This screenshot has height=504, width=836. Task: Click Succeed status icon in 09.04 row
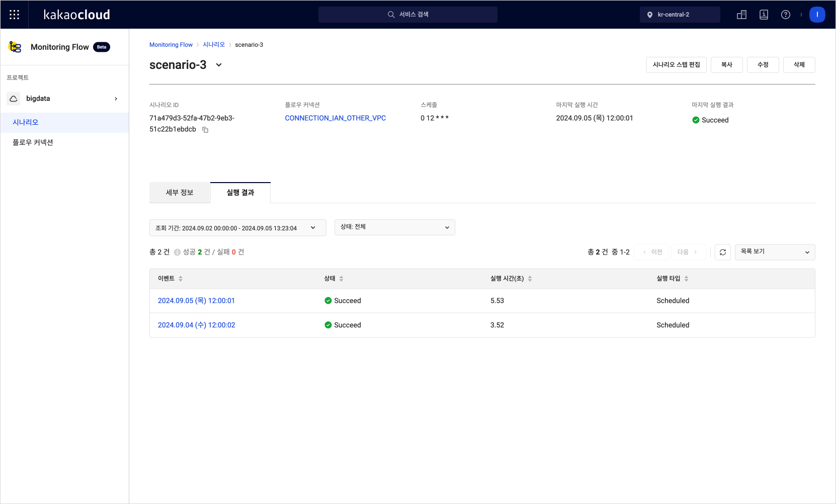[328, 325]
